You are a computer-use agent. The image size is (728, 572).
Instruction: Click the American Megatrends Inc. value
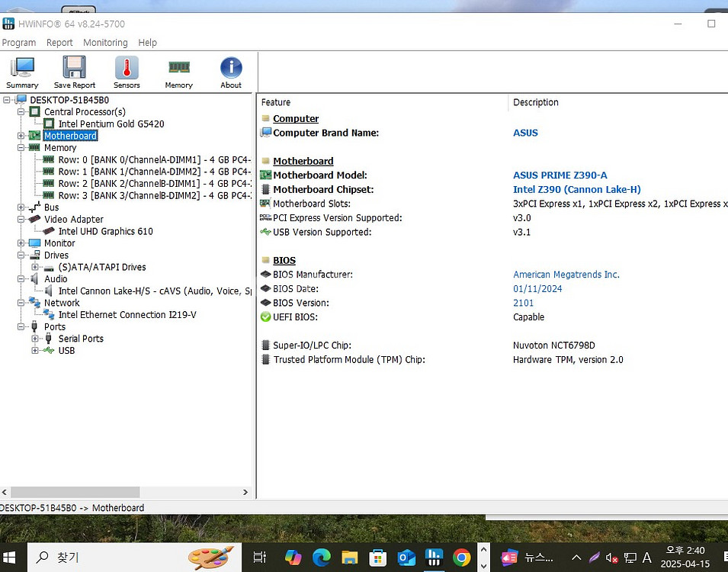pos(566,275)
